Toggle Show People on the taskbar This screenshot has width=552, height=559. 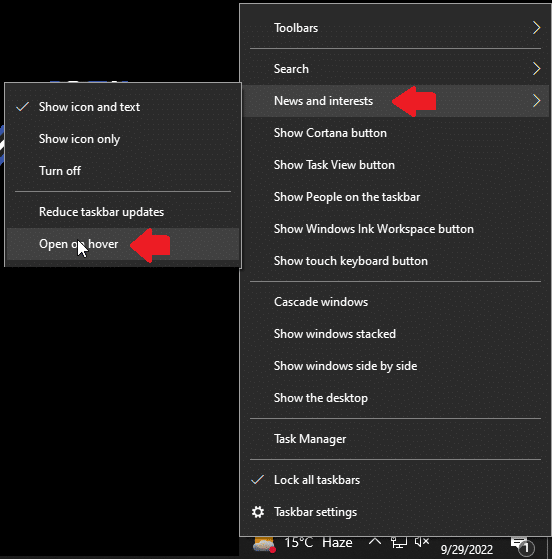pos(395,197)
